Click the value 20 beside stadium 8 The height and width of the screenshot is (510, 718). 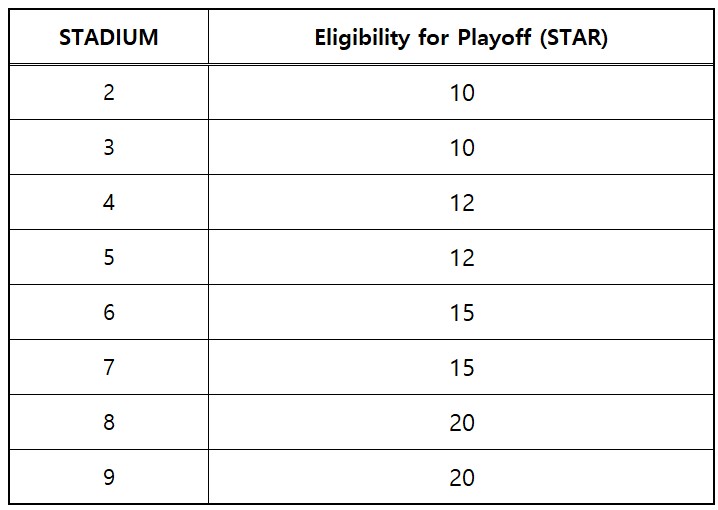tap(462, 423)
